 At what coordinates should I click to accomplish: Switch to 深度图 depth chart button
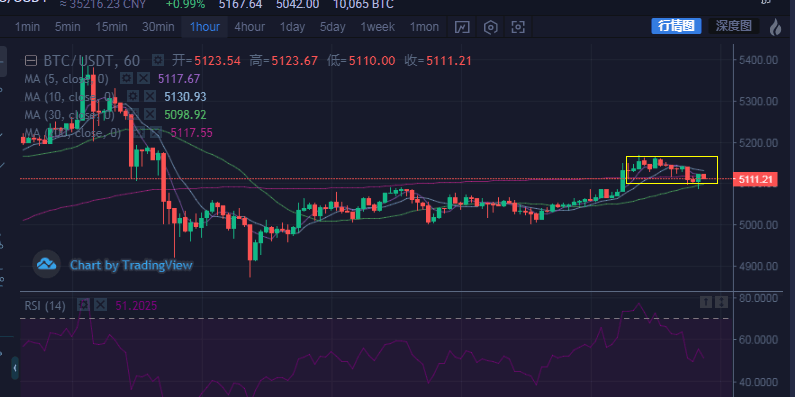[x=734, y=26]
